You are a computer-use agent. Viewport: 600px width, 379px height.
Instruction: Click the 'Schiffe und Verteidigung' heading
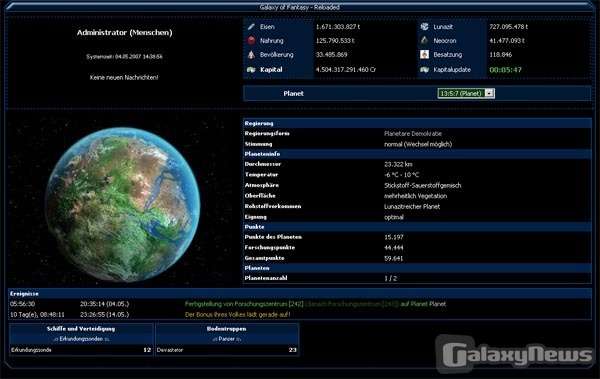pyautogui.click(x=81, y=329)
